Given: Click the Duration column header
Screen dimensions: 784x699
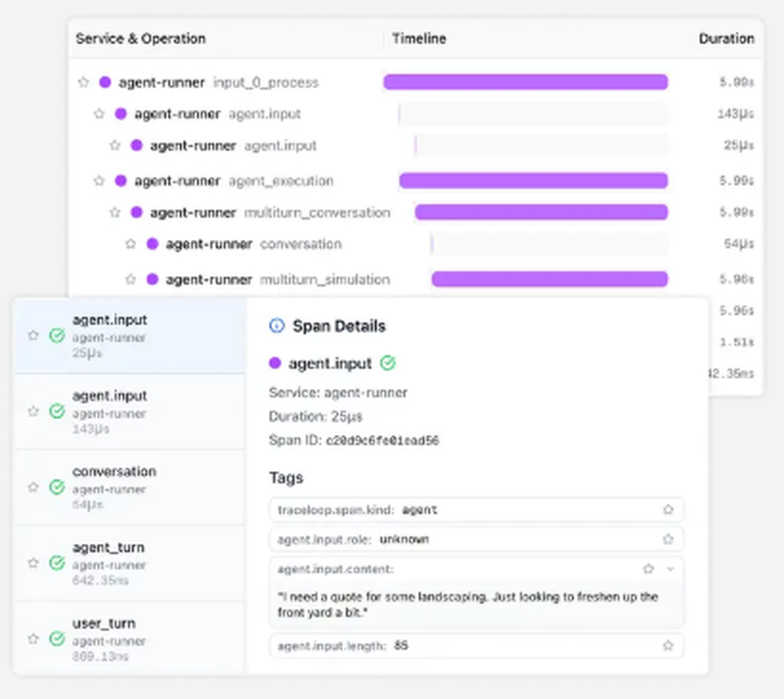Looking at the screenshot, I should point(726,38).
